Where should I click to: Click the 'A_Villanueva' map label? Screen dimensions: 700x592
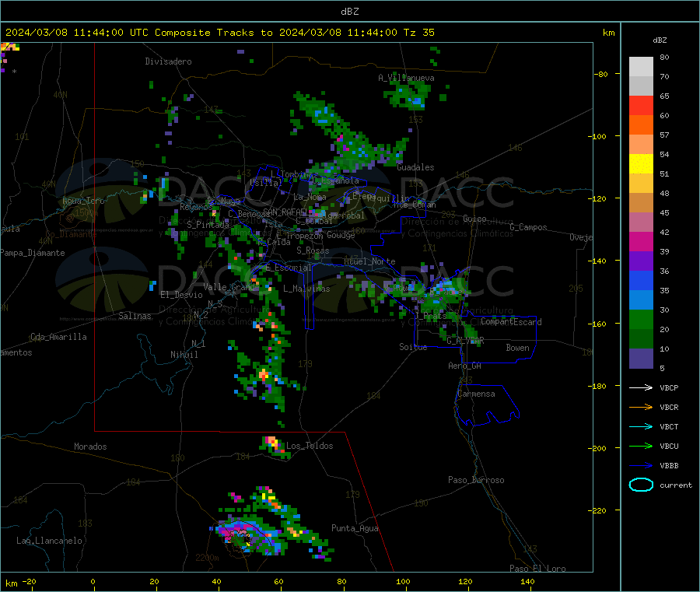click(x=406, y=78)
